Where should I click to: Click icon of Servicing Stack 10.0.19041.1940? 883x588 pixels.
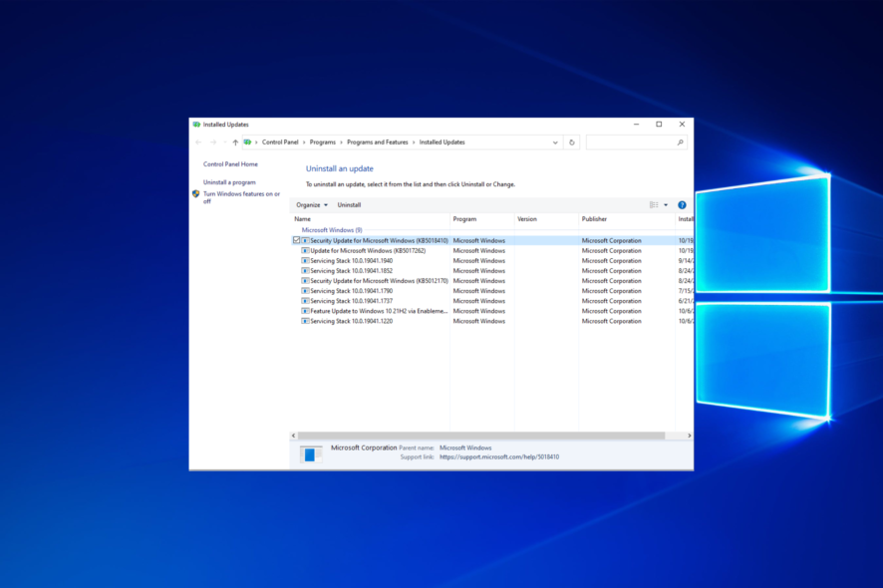click(x=305, y=261)
